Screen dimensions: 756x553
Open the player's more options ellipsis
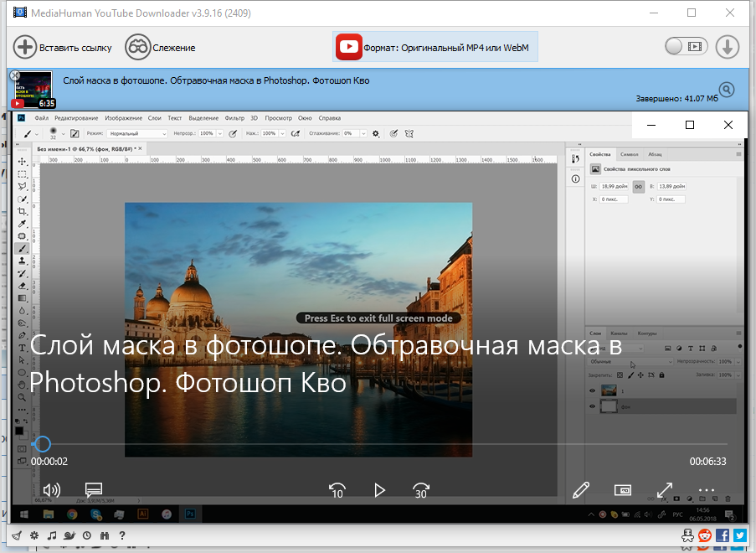(x=707, y=490)
